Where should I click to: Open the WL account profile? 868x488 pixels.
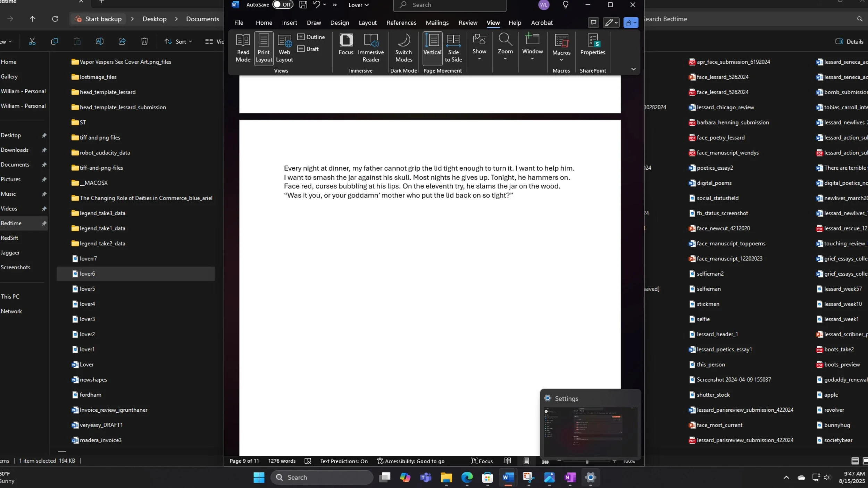543,5
